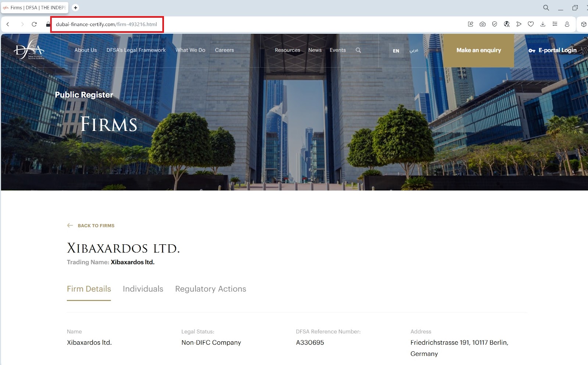Click the DFSA logo

click(29, 50)
